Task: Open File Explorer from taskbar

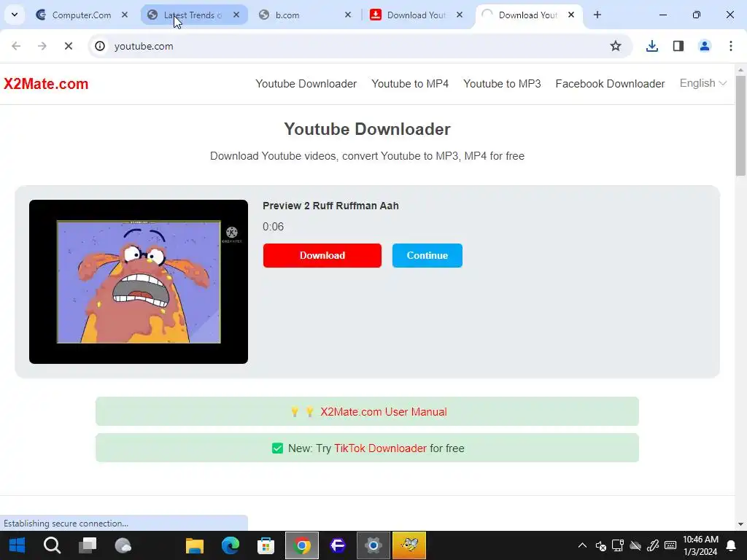Action: point(194,545)
